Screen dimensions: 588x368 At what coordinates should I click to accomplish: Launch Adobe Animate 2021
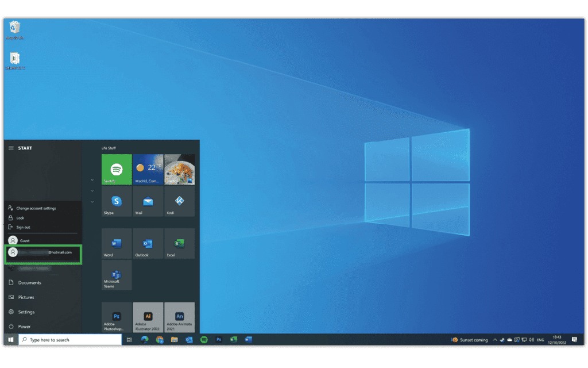click(179, 317)
